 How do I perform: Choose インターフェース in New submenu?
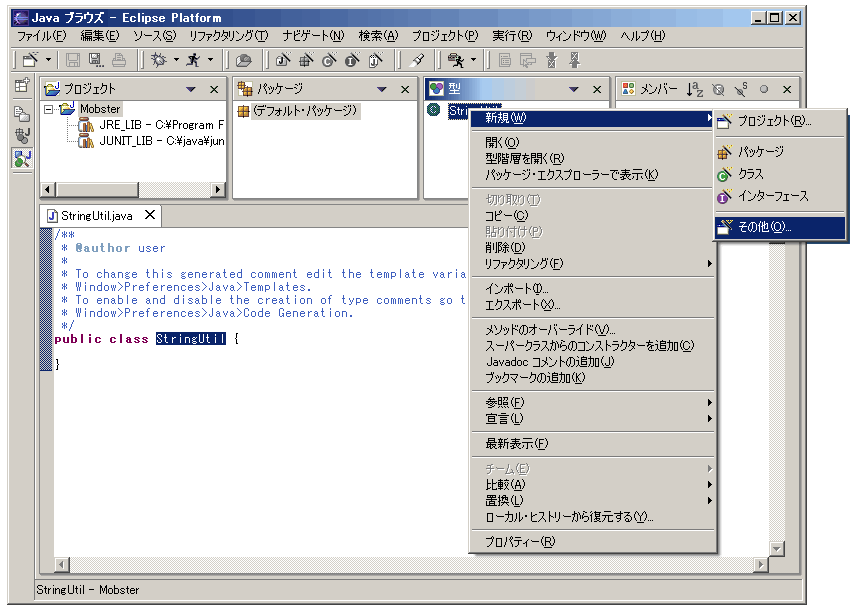tap(780, 196)
